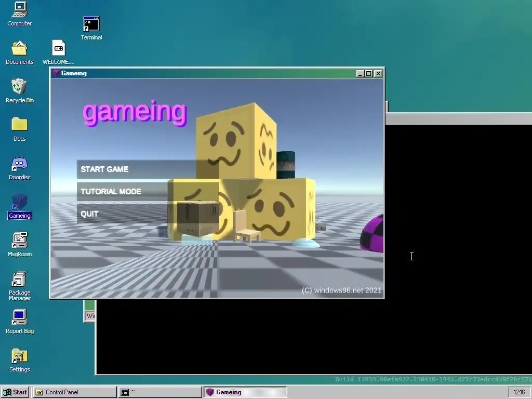532x399 pixels.
Task: Open the Settings desktop icon
Action: click(x=19, y=361)
